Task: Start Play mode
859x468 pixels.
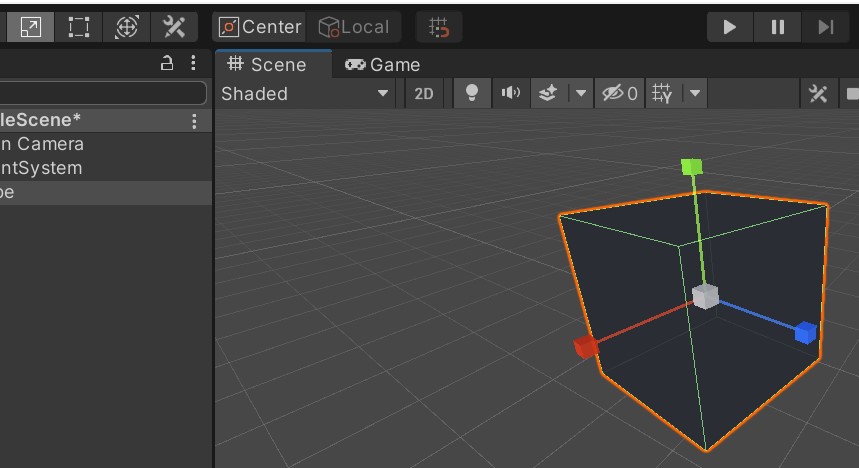Action: 730,27
